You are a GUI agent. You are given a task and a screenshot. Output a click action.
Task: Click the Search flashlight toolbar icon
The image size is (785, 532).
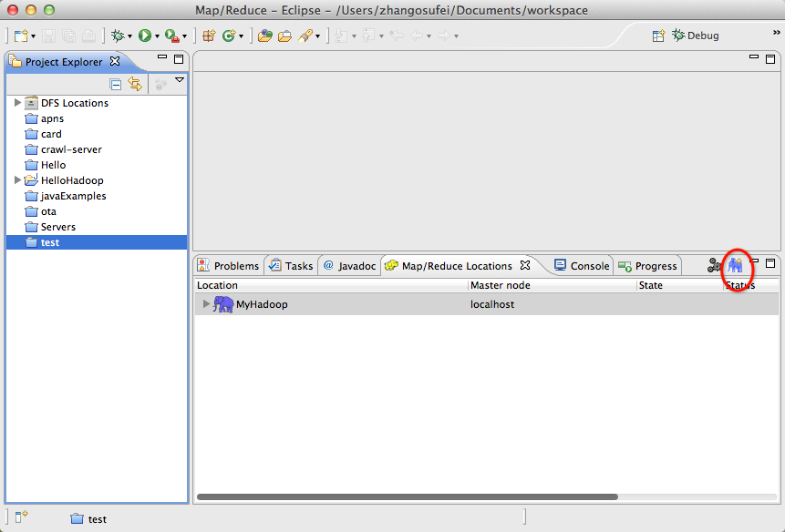coord(305,36)
